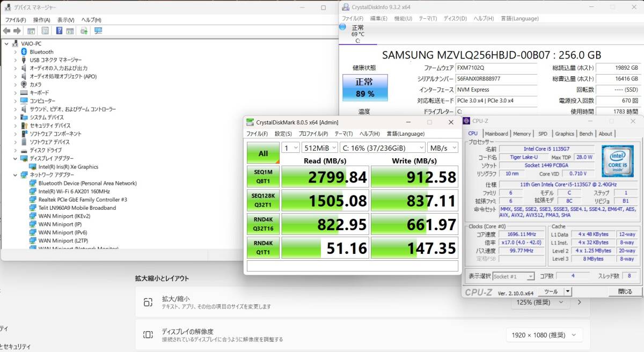Switch to the Mainboard tab in CPU-Z
The image size is (644, 352).
coord(496,134)
